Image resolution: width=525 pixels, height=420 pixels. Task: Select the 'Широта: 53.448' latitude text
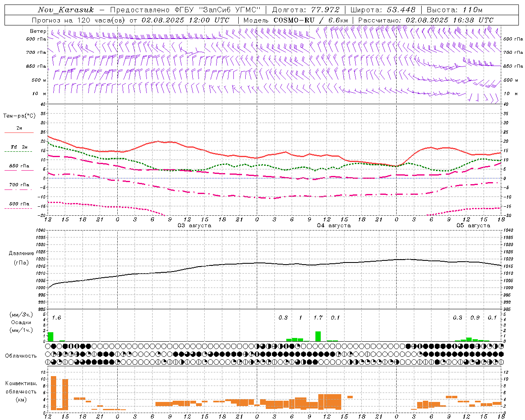(x=383, y=10)
